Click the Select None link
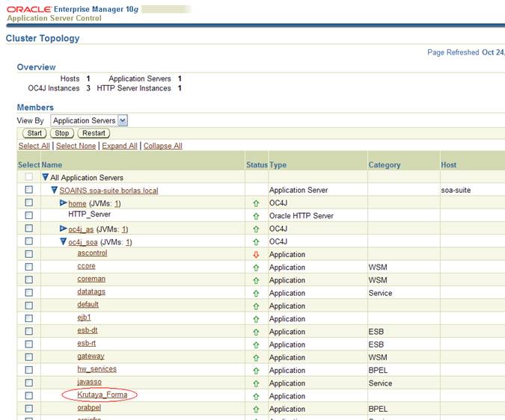 76,146
